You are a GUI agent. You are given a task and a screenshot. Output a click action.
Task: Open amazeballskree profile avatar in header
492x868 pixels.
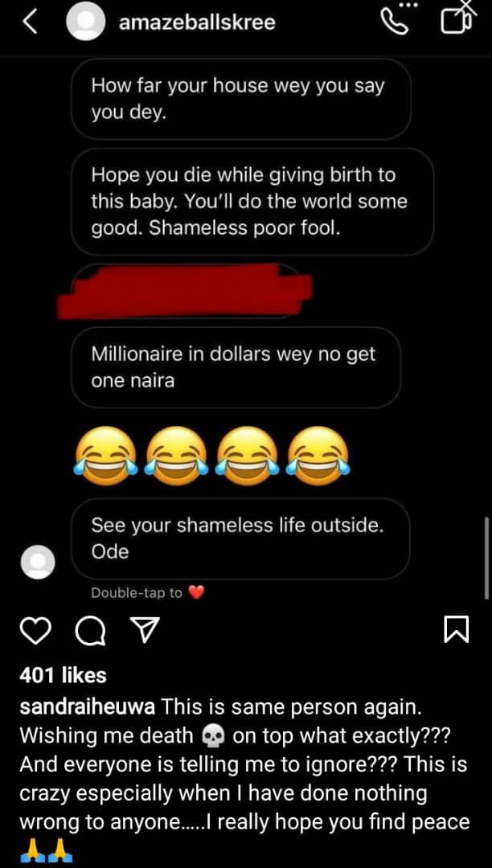85,23
